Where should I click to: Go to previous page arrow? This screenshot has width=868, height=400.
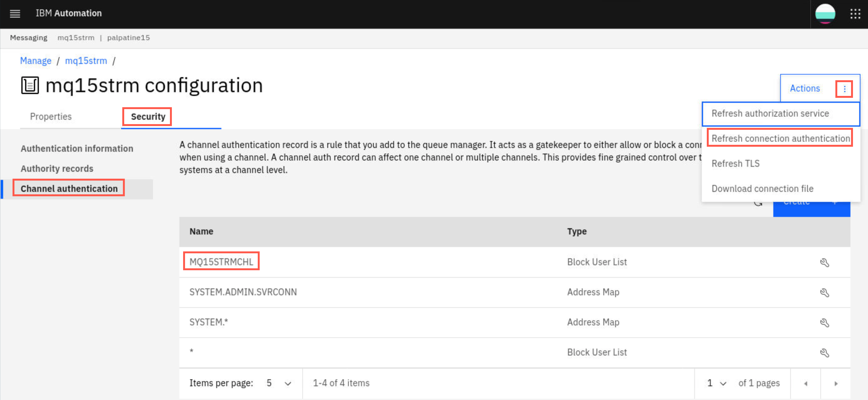[x=806, y=383]
